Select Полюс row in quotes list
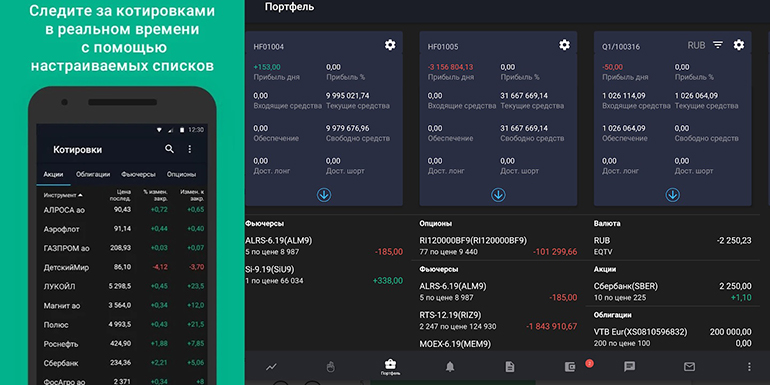 tap(122, 325)
